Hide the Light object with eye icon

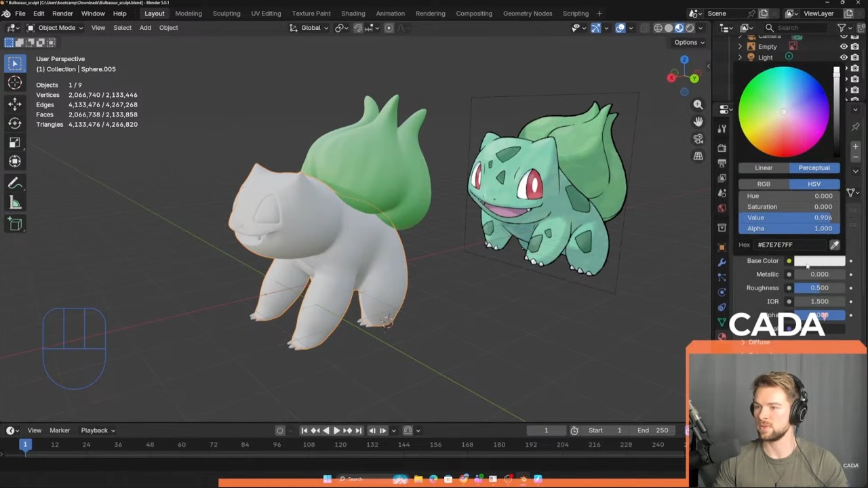[844, 58]
